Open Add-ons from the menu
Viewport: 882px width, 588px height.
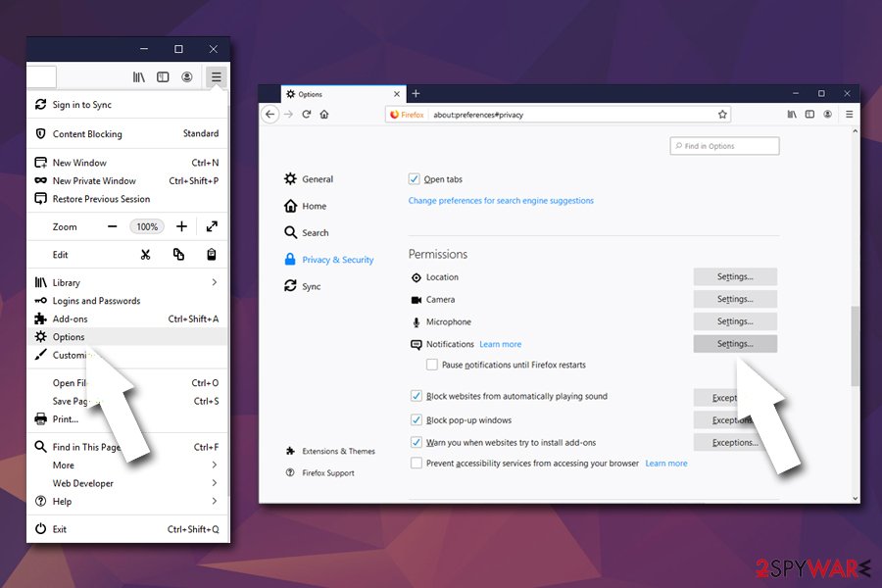click(x=128, y=318)
